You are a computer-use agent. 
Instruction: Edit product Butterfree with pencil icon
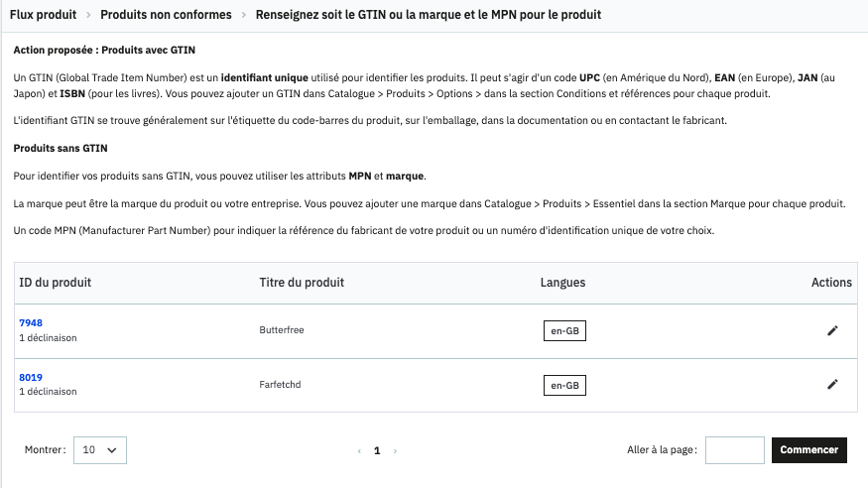832,331
